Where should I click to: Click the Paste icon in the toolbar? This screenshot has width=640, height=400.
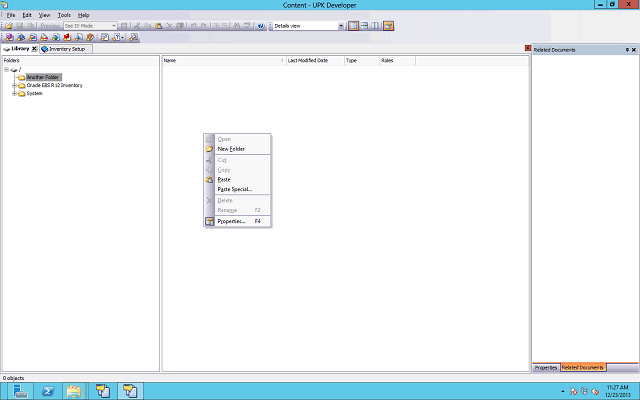(158, 26)
